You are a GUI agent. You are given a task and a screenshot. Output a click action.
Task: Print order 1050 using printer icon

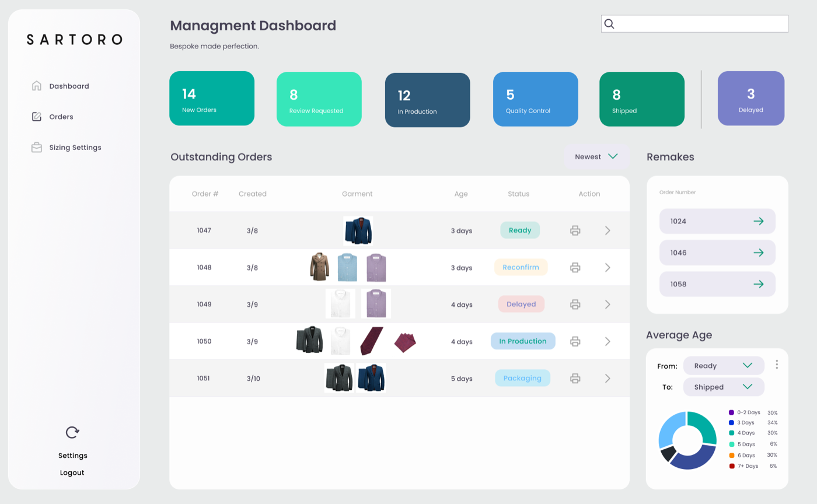coord(575,341)
